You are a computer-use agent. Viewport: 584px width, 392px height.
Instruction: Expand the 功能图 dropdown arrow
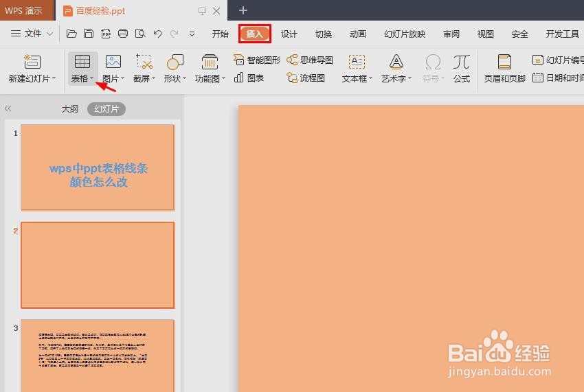[x=223, y=78]
